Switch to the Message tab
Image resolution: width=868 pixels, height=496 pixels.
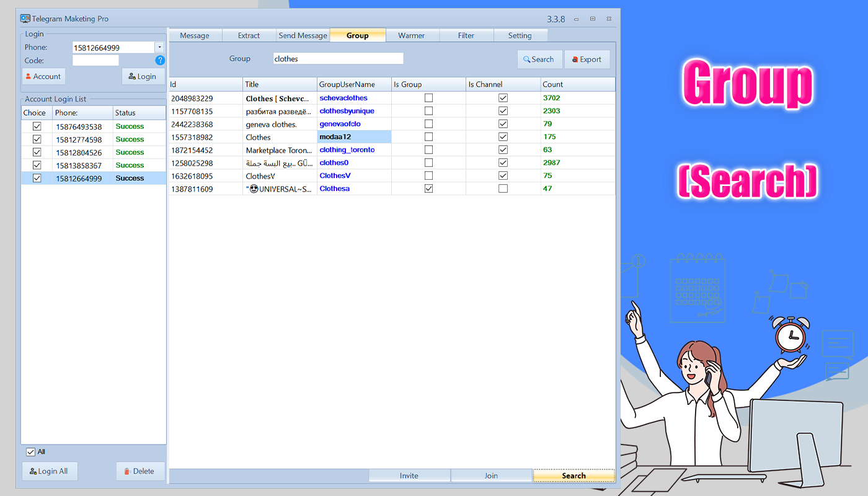tap(195, 35)
